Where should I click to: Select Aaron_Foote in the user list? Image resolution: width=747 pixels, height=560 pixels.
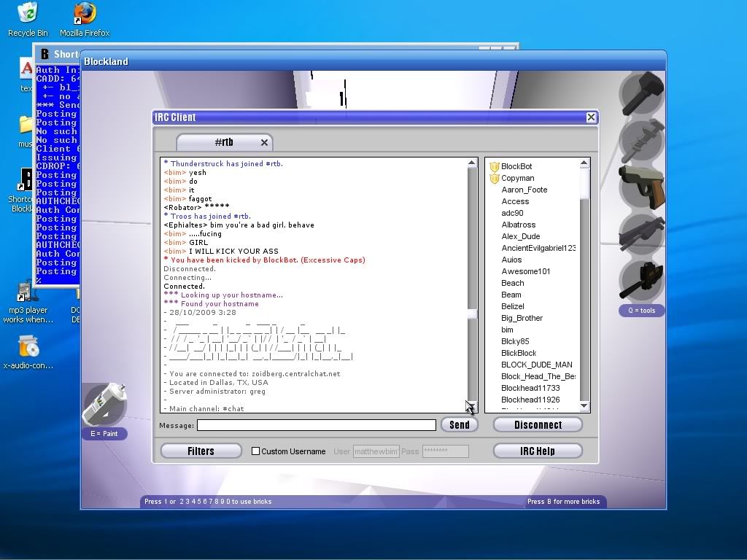(524, 190)
